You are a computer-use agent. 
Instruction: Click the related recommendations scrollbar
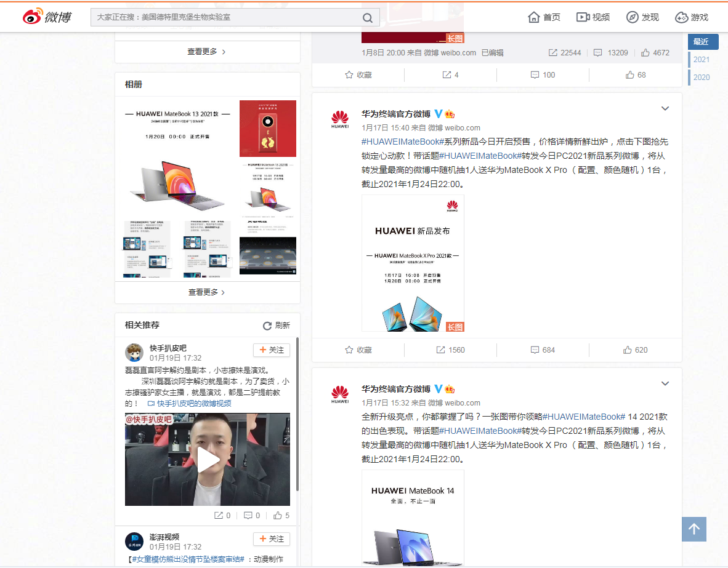point(298,412)
